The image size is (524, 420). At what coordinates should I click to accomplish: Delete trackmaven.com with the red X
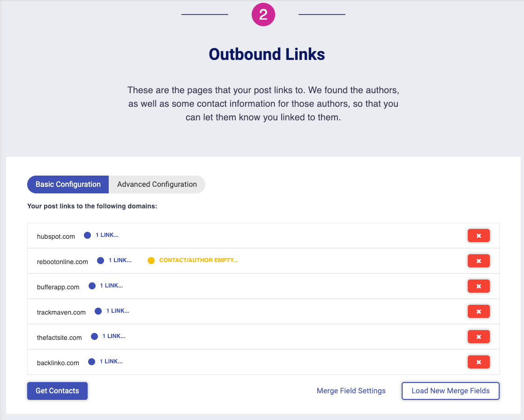click(x=479, y=311)
